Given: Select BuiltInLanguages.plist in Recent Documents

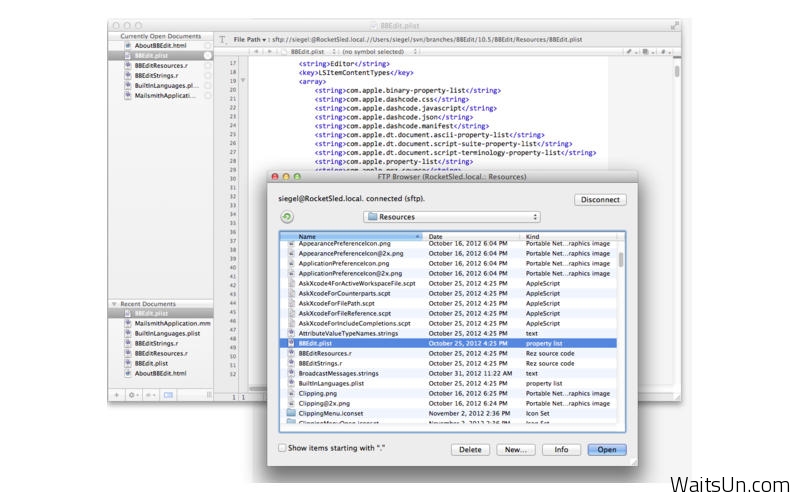Looking at the screenshot, I should [x=160, y=333].
